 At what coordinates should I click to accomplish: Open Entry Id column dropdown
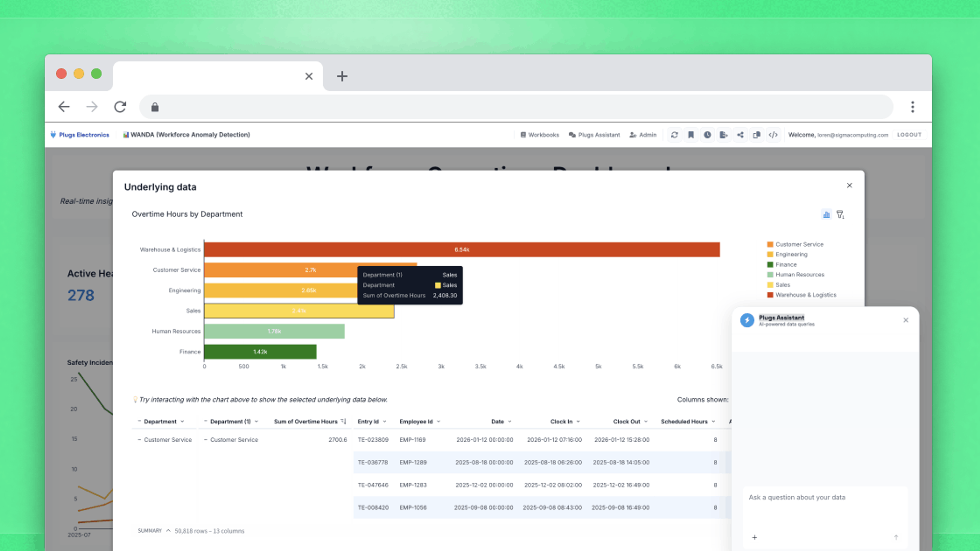[x=385, y=421]
